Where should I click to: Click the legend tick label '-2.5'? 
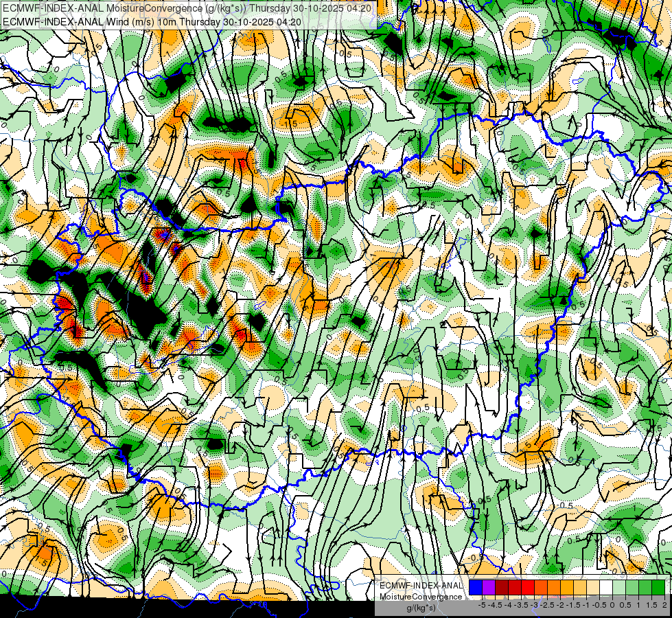(x=547, y=605)
